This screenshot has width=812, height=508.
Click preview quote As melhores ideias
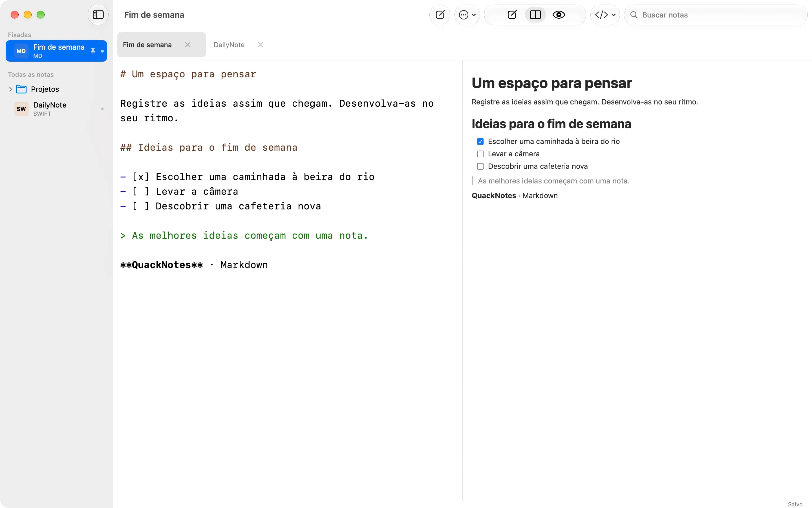click(553, 181)
